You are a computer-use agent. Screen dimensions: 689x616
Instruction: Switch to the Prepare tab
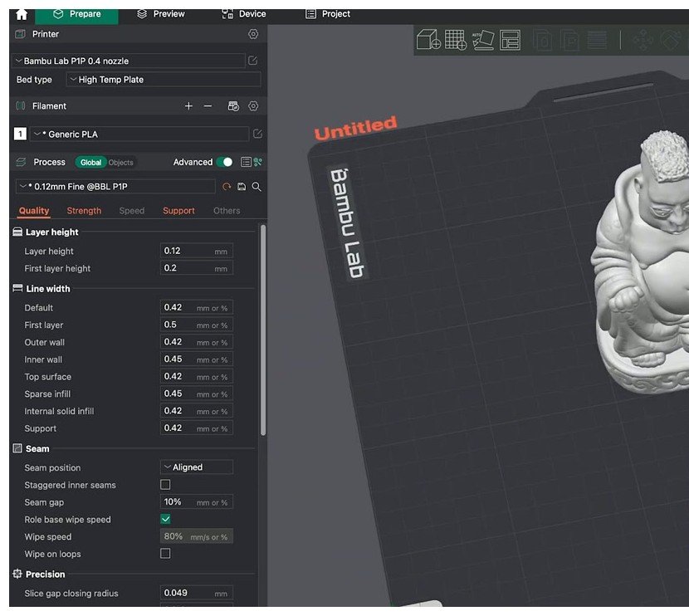pos(76,14)
